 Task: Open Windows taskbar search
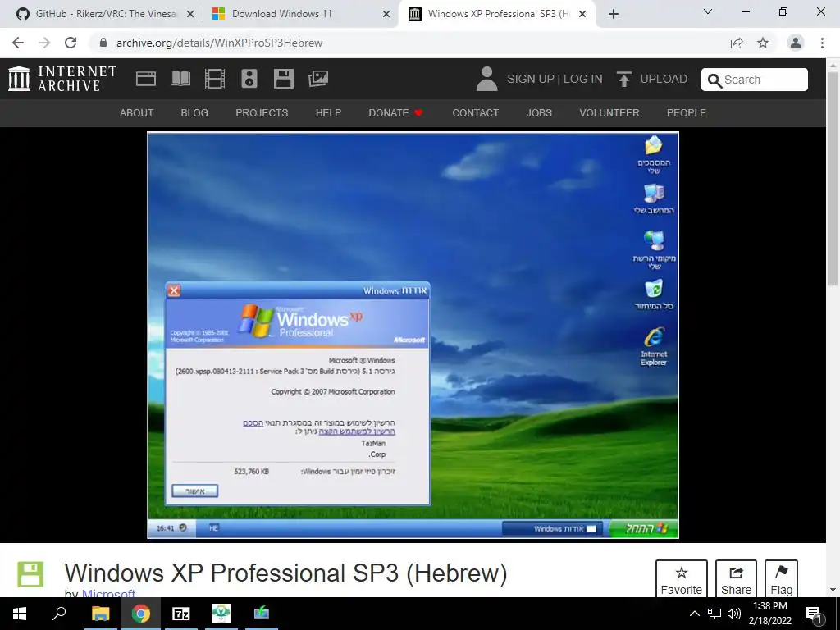point(59,614)
